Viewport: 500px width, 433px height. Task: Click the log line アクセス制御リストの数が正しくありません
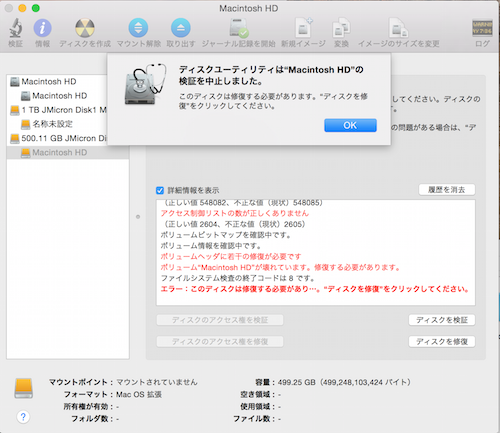tap(235, 213)
